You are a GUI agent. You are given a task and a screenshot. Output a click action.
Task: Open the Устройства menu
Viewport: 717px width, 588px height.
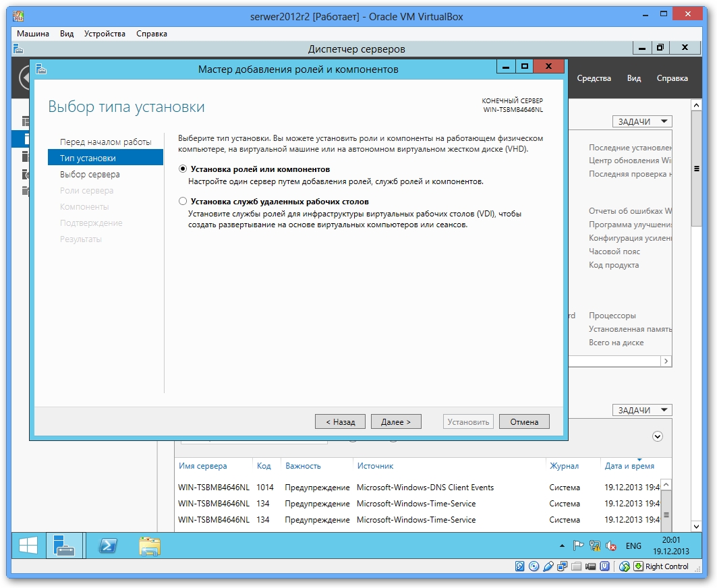(105, 33)
